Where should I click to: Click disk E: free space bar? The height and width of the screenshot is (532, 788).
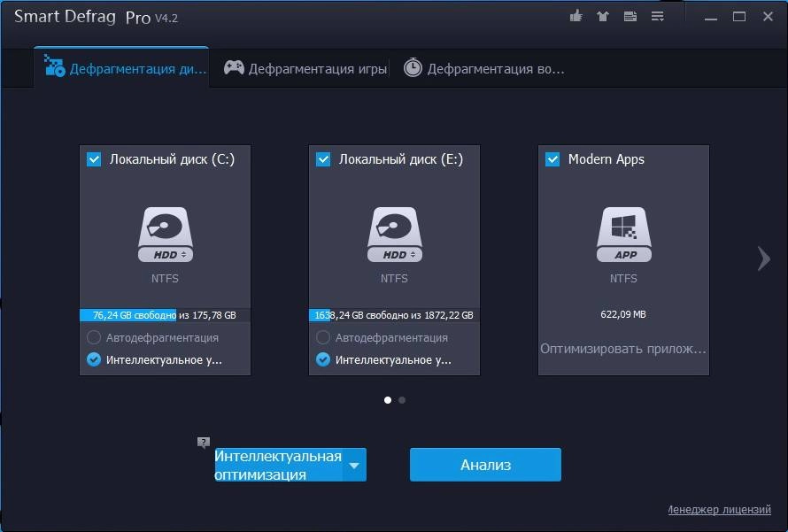394,315
